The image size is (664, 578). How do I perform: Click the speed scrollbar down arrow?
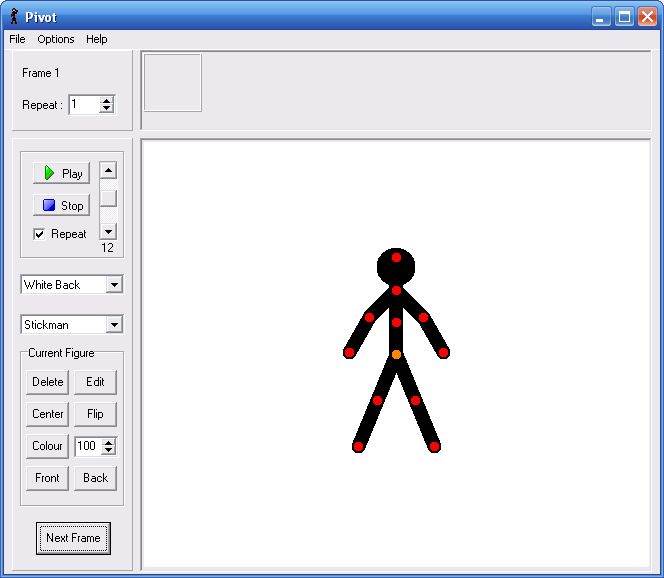tap(108, 232)
